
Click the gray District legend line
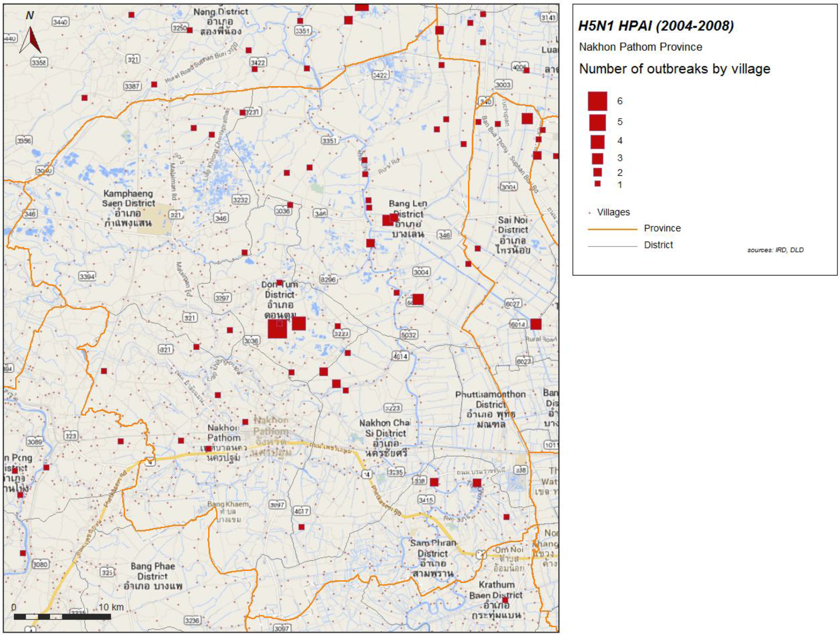point(612,246)
